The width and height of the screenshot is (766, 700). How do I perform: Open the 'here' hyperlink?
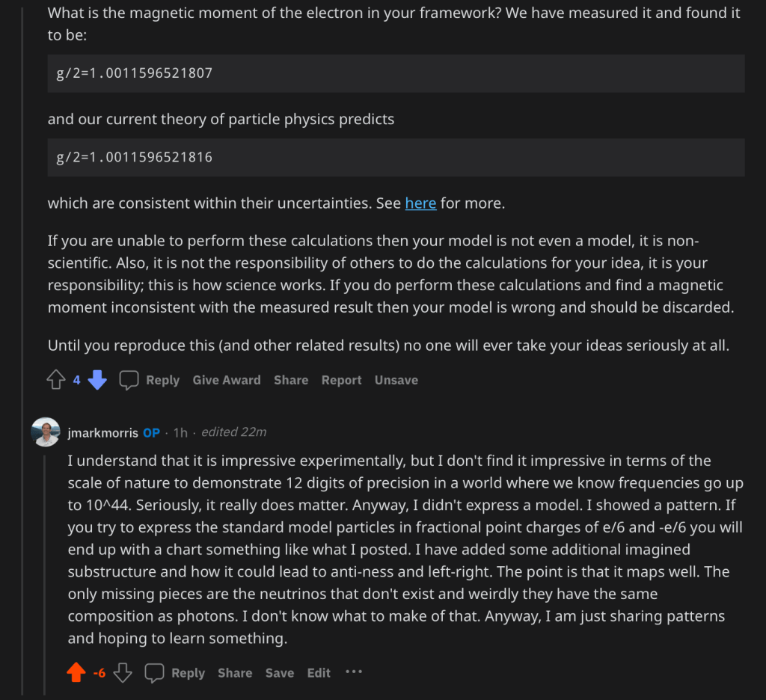tap(420, 203)
